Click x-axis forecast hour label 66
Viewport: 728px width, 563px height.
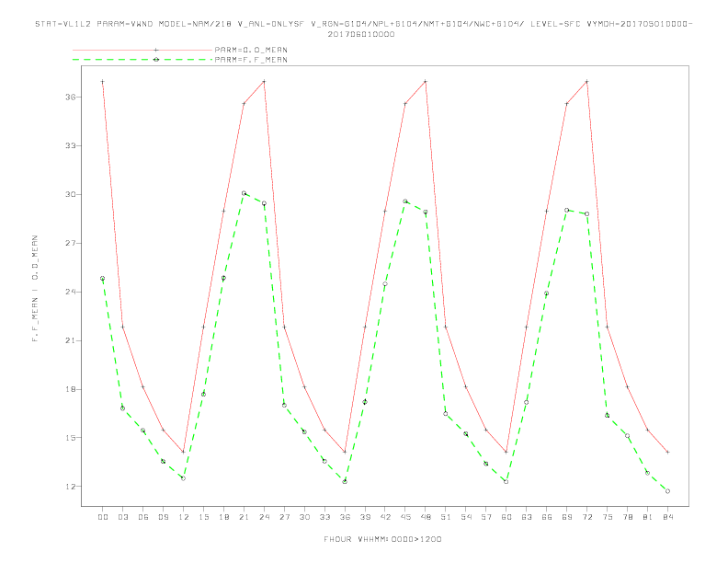click(547, 517)
